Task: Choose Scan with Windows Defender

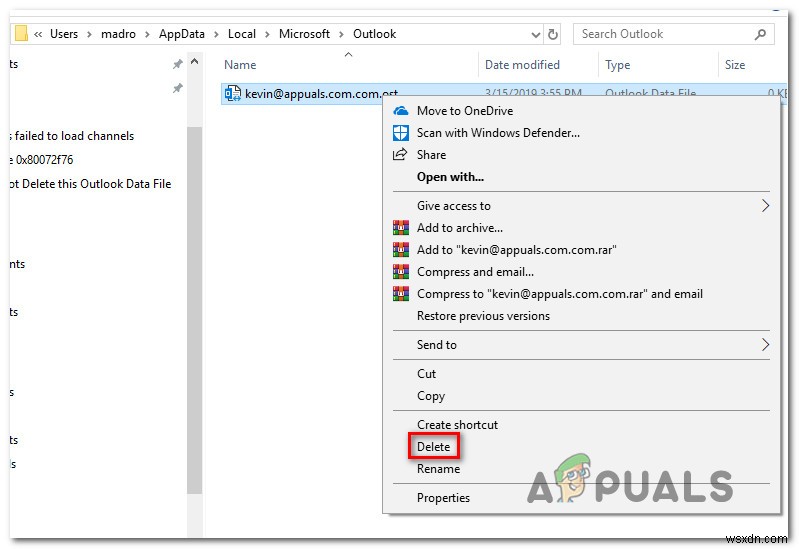Action: point(498,133)
